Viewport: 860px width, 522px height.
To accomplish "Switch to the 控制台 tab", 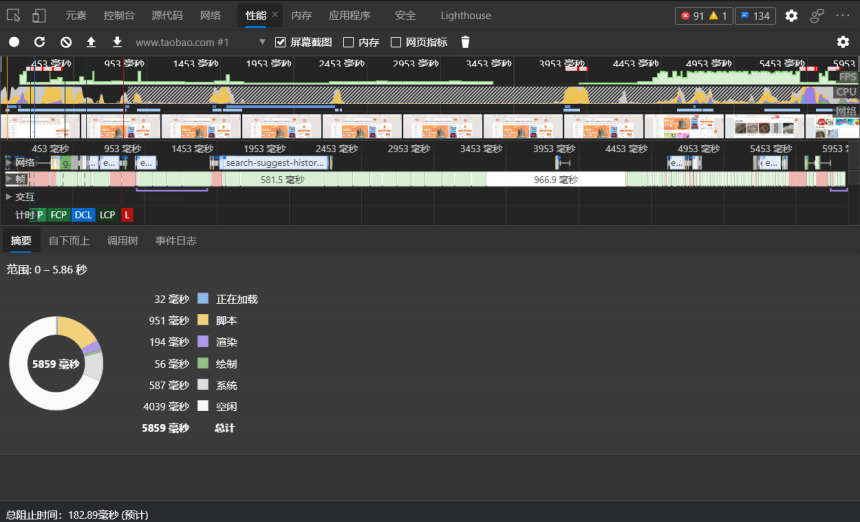I will point(119,15).
